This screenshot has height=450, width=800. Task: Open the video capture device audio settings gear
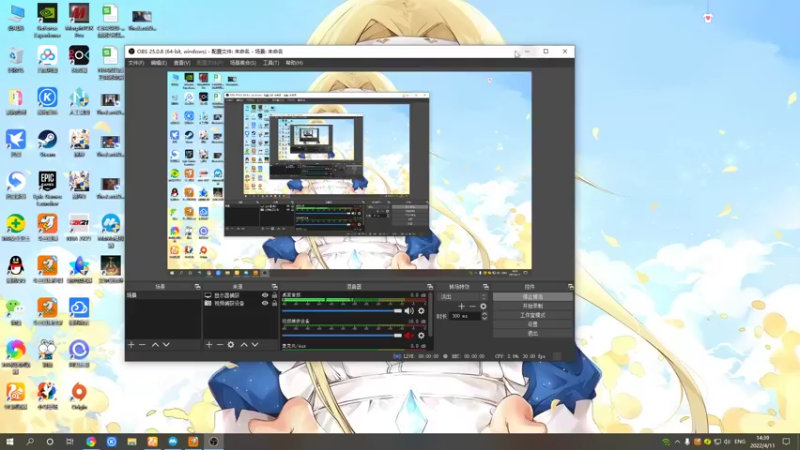point(421,335)
